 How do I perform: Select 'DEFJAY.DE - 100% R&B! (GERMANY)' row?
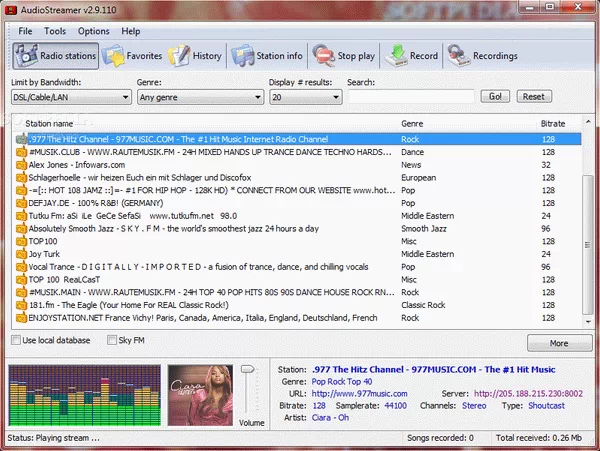tap(298, 203)
